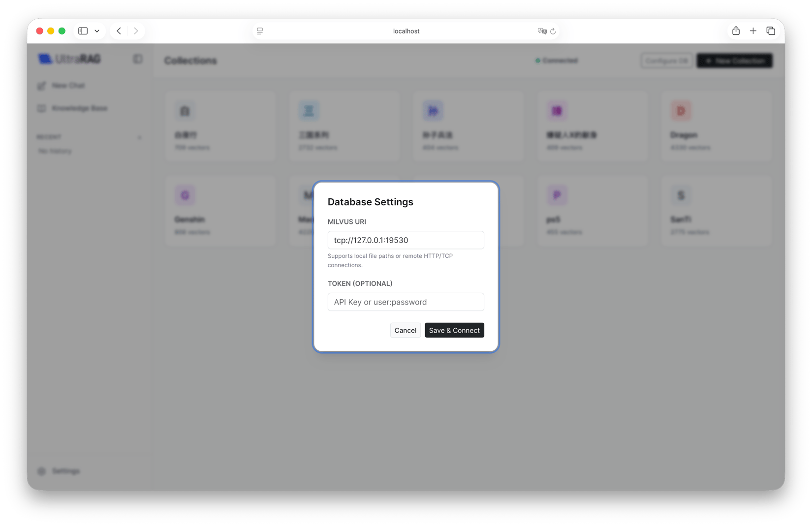Click the Recent section collapse arrow
This screenshot has width=812, height=526.
(x=140, y=137)
